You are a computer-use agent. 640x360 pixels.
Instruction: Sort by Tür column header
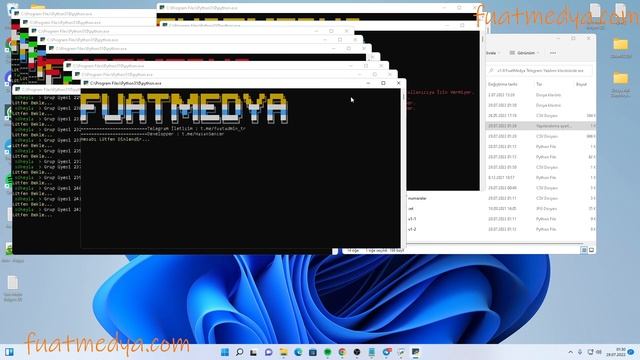click(539, 84)
